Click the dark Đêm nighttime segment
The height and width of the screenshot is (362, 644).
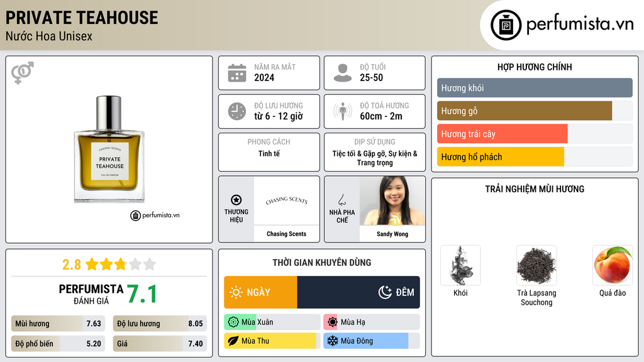click(358, 292)
